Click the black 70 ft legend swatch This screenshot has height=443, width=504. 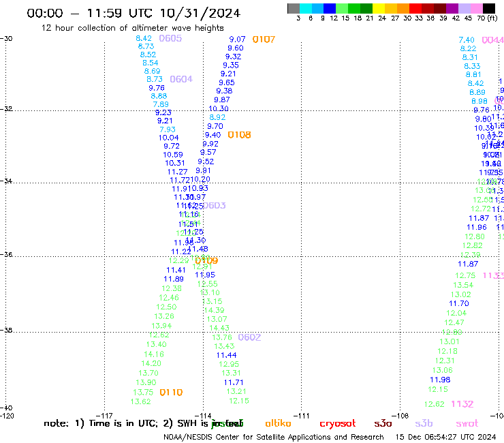[x=489, y=8]
